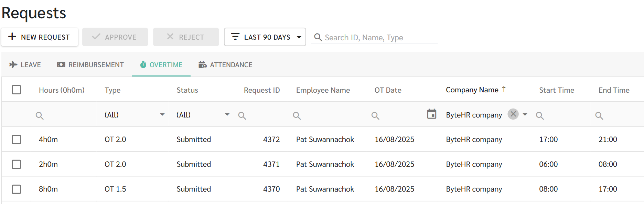Open the Reimbursement tab
This screenshot has width=644, height=204.
(90, 65)
